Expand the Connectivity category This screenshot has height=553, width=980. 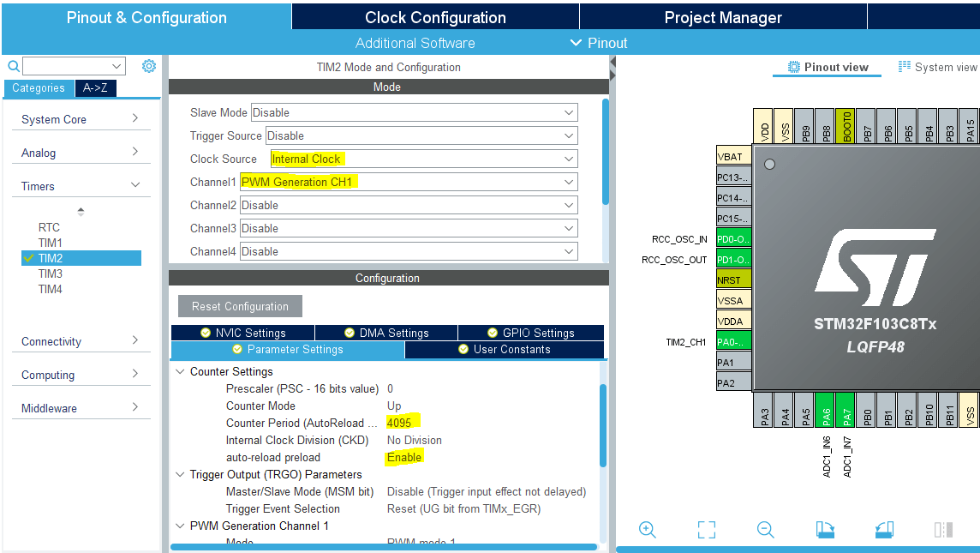81,341
